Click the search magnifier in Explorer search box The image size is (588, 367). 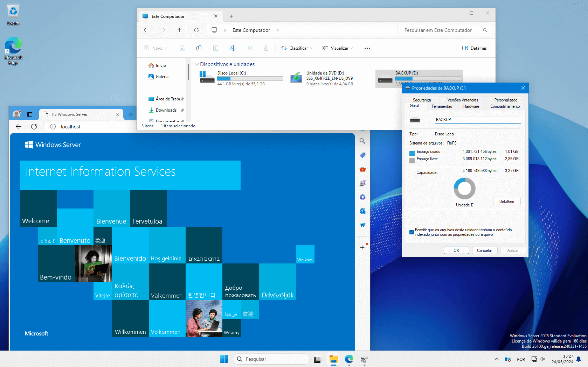[x=485, y=30]
